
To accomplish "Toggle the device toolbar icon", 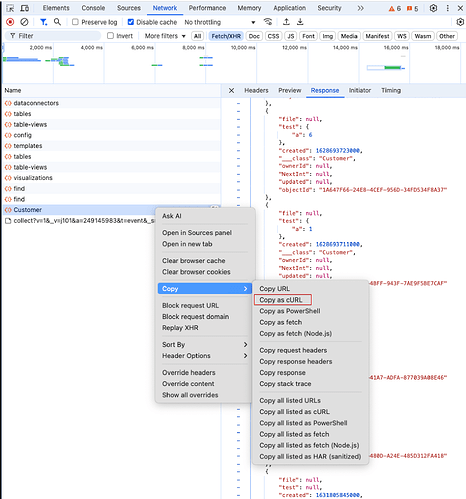I will pos(25,8).
